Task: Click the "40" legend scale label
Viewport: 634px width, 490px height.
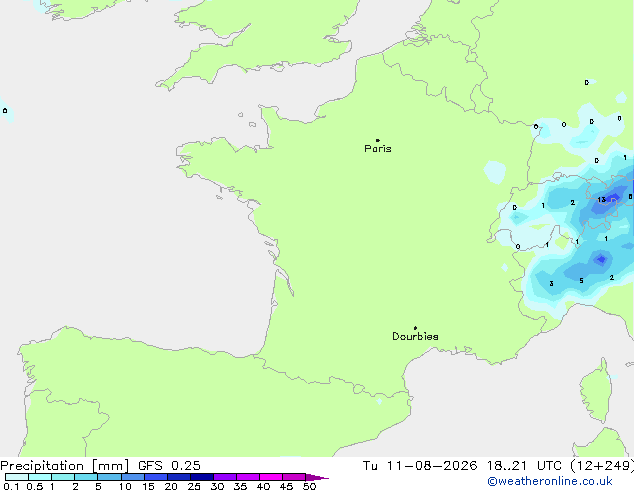Action: [x=263, y=486]
